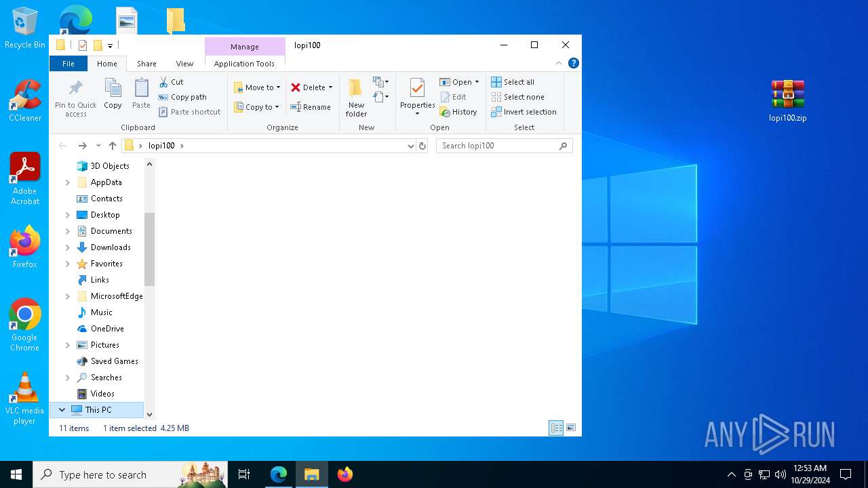
Task: Collapse the ribbon with the chevron
Action: [559, 63]
